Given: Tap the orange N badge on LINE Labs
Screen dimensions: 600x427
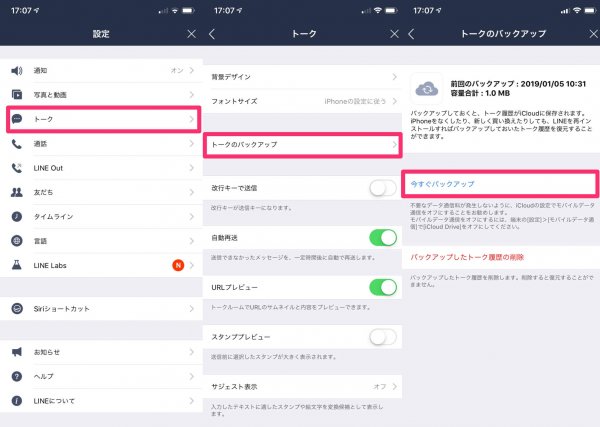Looking at the screenshot, I should [x=178, y=265].
